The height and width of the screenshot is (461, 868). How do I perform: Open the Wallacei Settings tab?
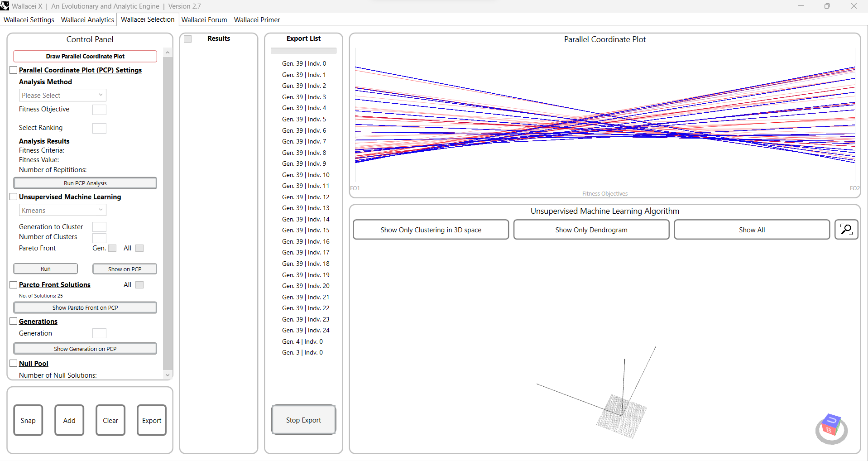click(29, 20)
